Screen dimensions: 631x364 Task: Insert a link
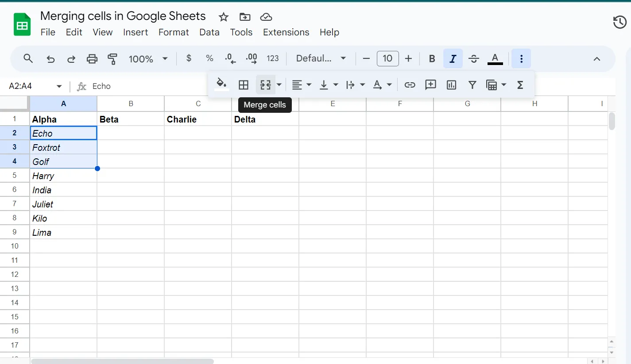[410, 84]
